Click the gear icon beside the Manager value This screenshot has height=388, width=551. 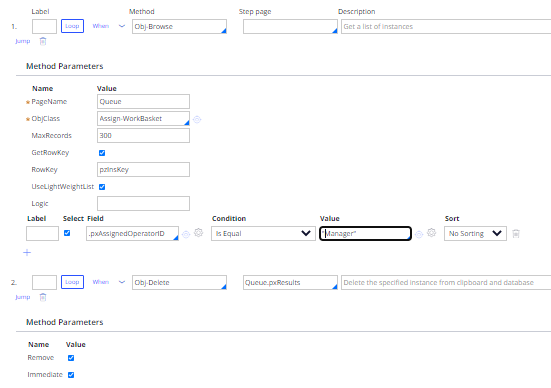tap(432, 233)
